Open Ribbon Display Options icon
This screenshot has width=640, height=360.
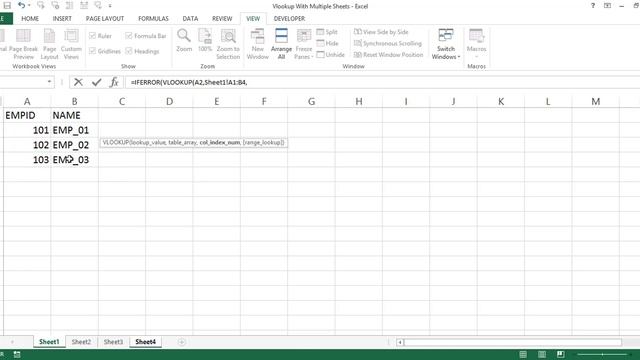point(607,6)
